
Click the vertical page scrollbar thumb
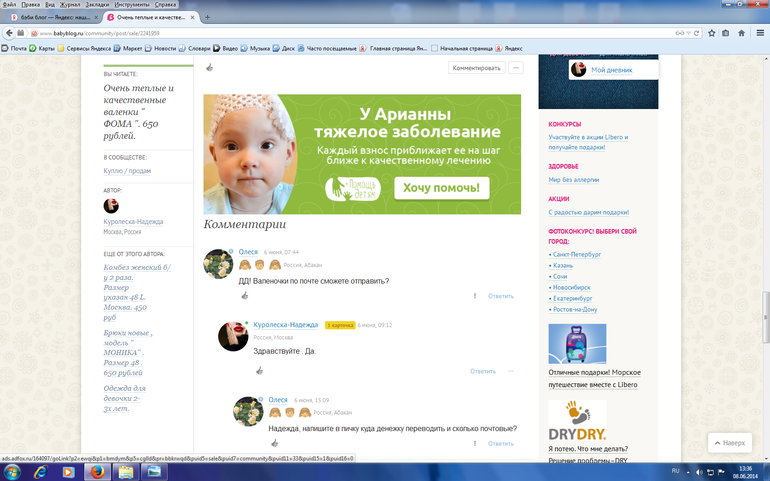coord(765,317)
